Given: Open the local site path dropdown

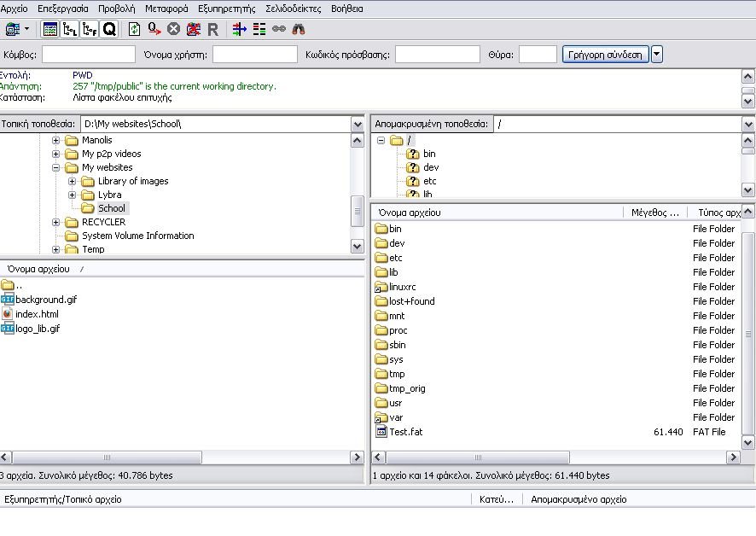Looking at the screenshot, I should [x=358, y=124].
